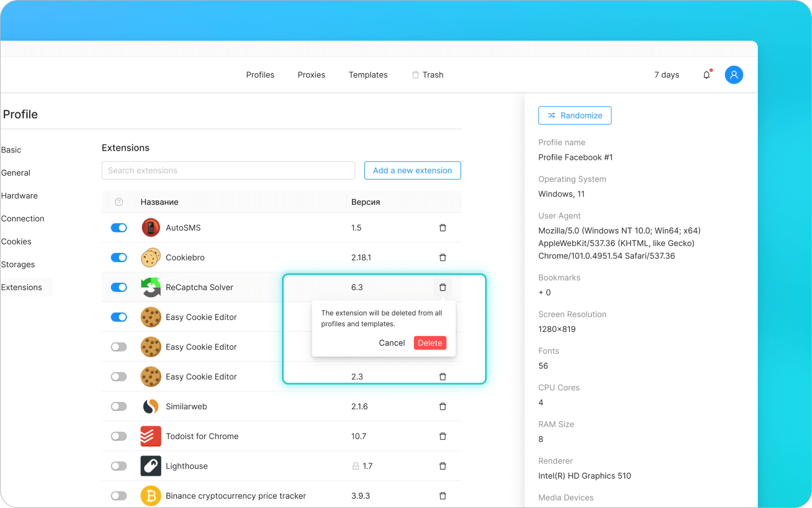Image resolution: width=812 pixels, height=508 pixels.
Task: Turn off the Easy Cookie Editor toggle
Action: 119,317
